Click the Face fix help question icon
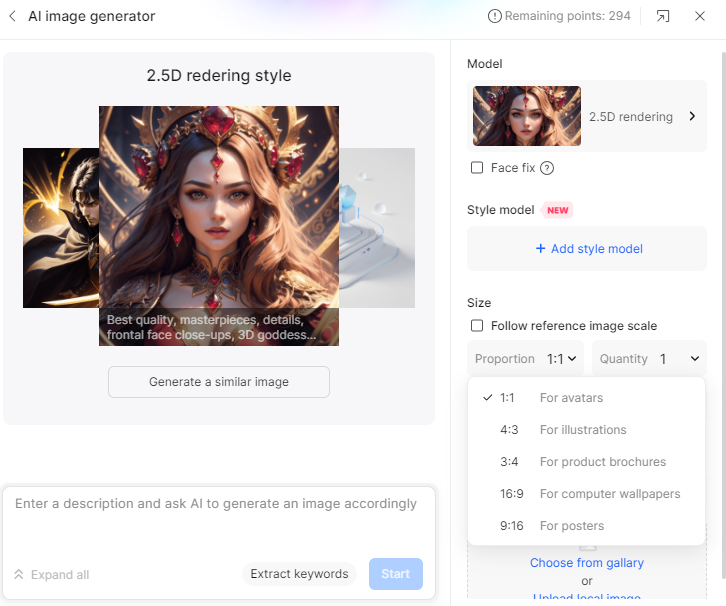Viewport: 726px width, 606px height. tap(547, 168)
